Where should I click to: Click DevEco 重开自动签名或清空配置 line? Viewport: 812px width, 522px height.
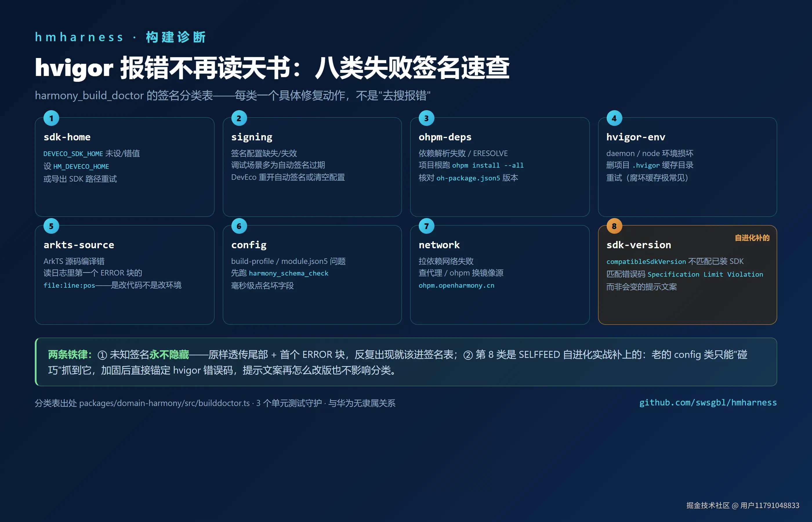[288, 177]
